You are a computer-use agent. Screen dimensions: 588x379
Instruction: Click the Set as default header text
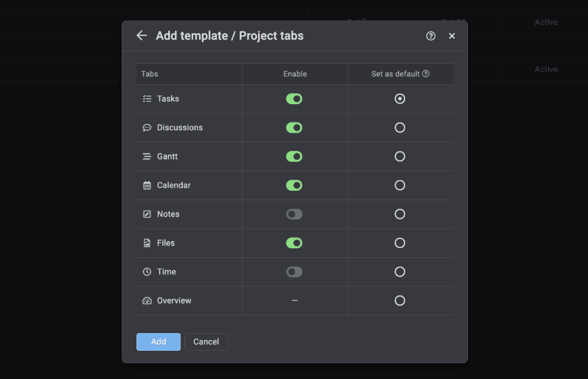point(395,74)
